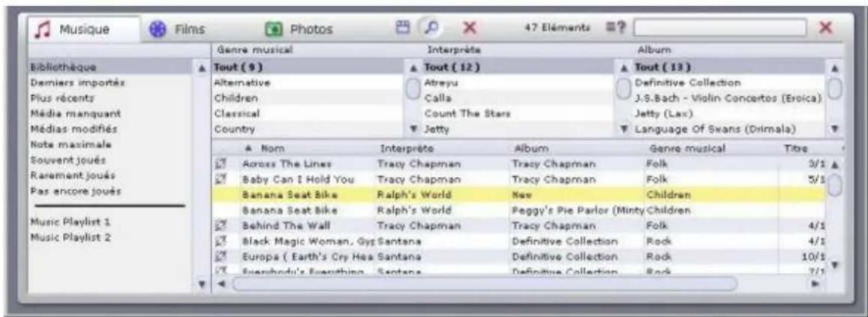
Task: Select Plus récents in the sidebar
Action: pos(111,98)
